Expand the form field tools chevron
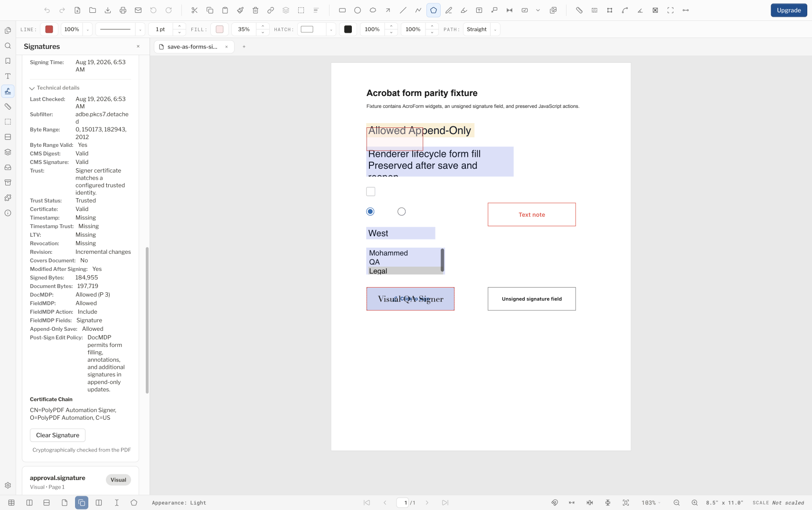 (538, 10)
